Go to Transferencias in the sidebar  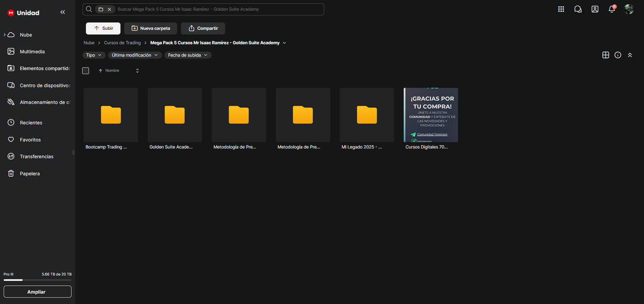(x=37, y=157)
